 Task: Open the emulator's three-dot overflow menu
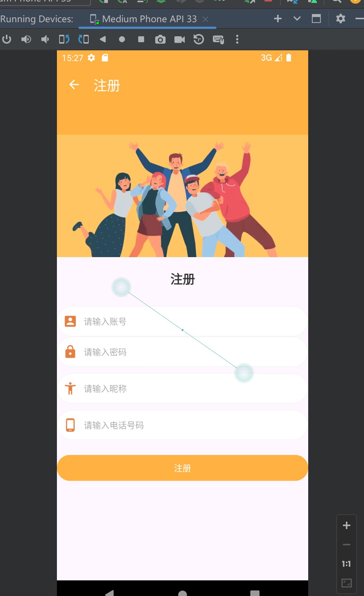pos(237,39)
